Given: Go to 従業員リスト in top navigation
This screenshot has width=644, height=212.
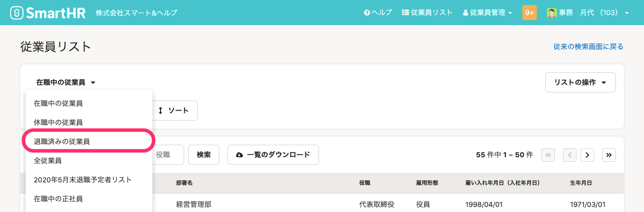Looking at the screenshot, I should (428, 13).
